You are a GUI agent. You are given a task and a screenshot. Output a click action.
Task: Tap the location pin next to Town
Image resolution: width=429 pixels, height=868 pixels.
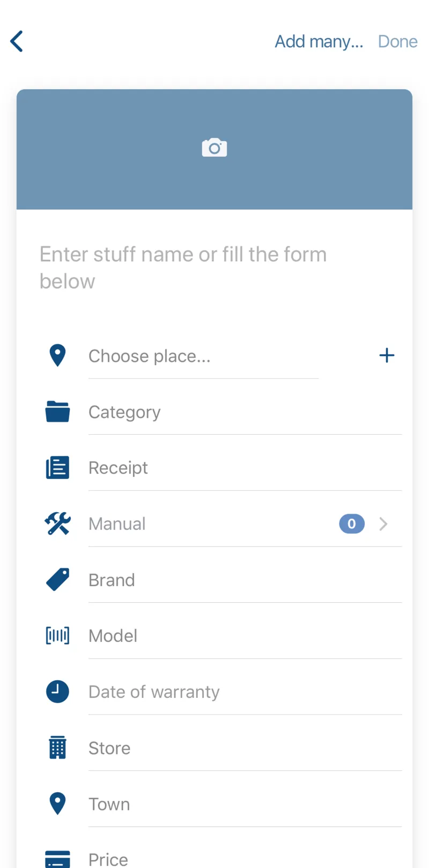57,804
